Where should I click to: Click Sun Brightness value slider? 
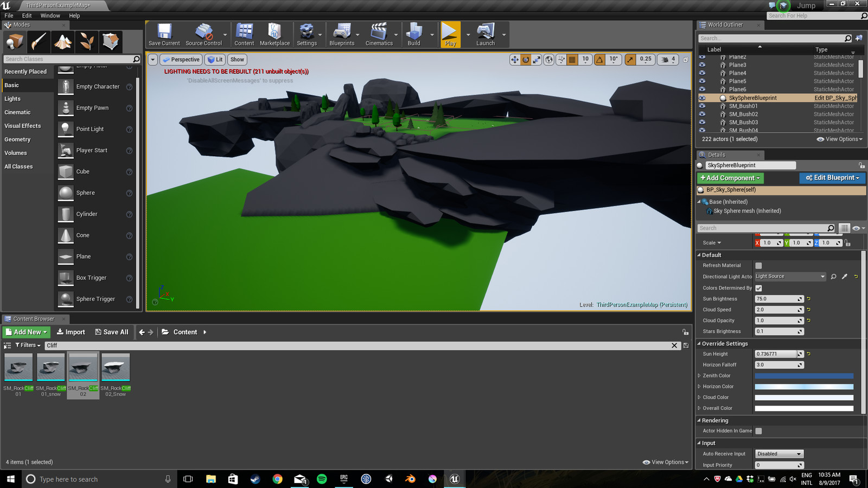click(x=779, y=299)
